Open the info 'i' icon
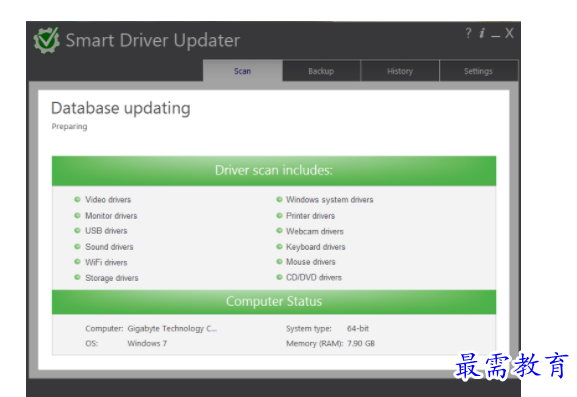 pos(482,33)
